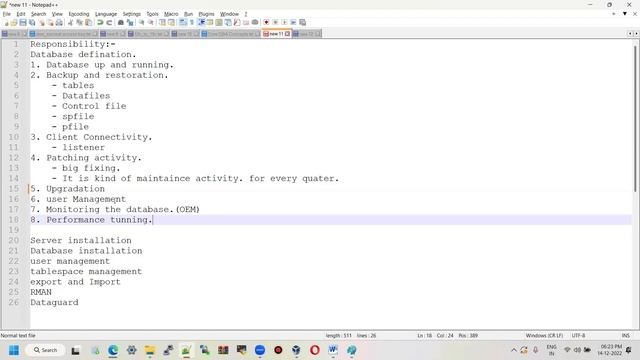Open the Search menu

tap(38, 14)
